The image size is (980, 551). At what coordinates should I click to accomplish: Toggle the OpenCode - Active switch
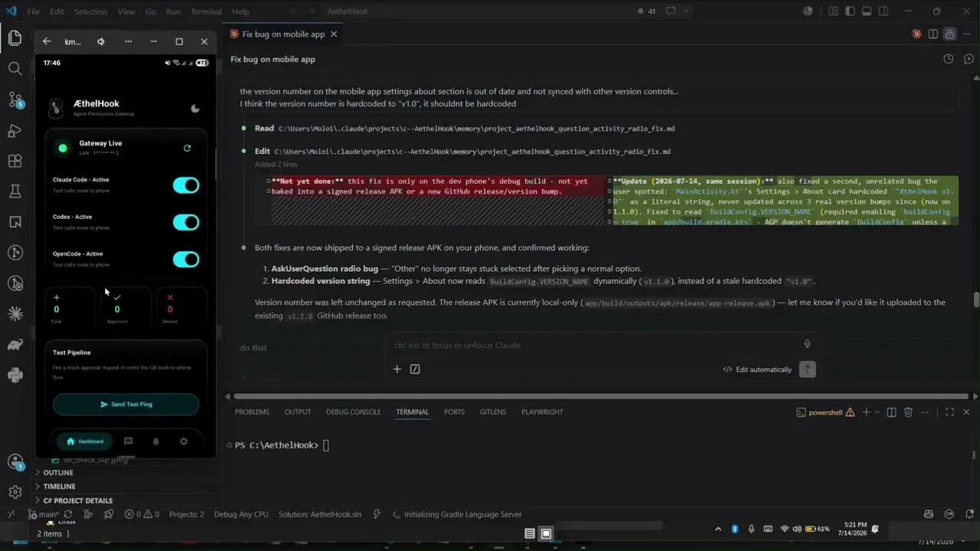tap(186, 259)
